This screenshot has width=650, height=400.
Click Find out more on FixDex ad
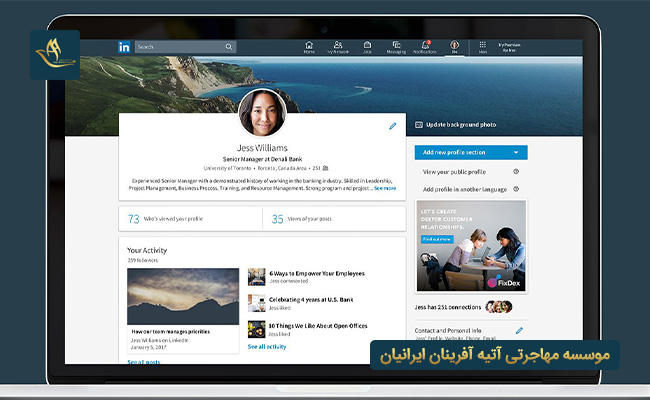(437, 239)
